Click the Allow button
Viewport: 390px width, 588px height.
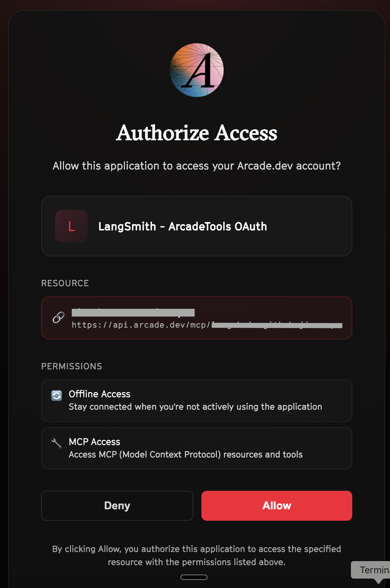(276, 506)
